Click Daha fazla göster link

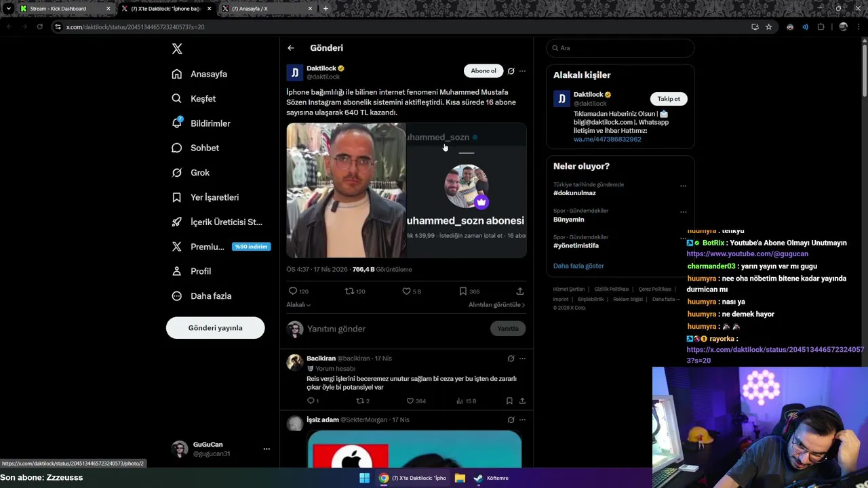pyautogui.click(x=578, y=266)
